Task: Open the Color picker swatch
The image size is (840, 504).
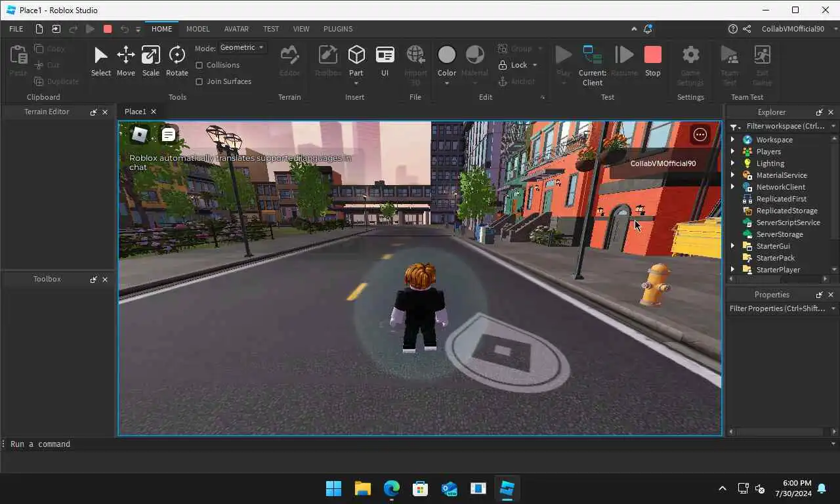Action: (x=447, y=55)
